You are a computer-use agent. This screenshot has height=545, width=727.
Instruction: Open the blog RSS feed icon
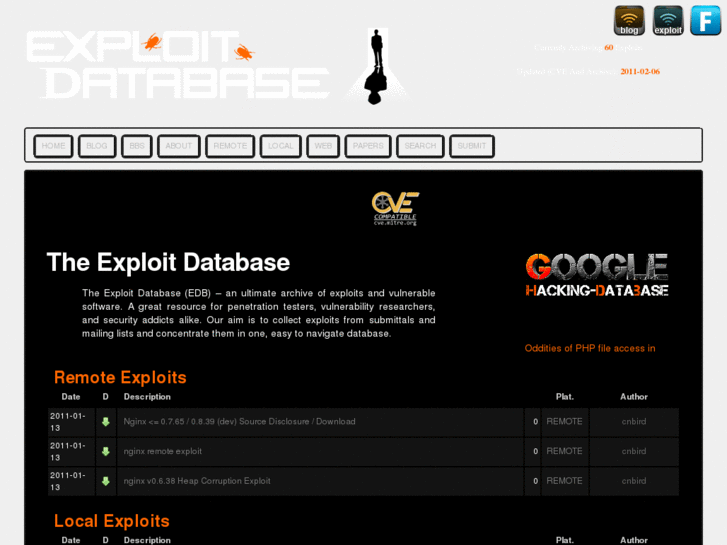[x=629, y=20]
